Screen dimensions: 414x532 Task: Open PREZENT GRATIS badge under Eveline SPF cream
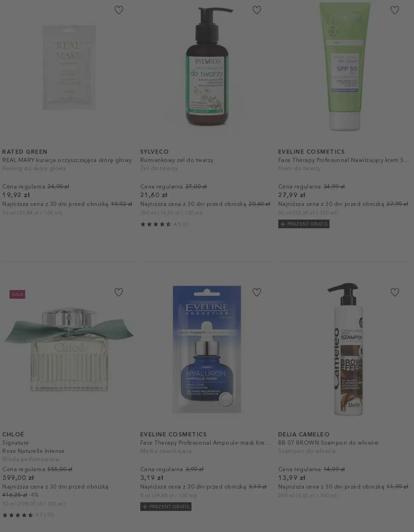coord(304,224)
